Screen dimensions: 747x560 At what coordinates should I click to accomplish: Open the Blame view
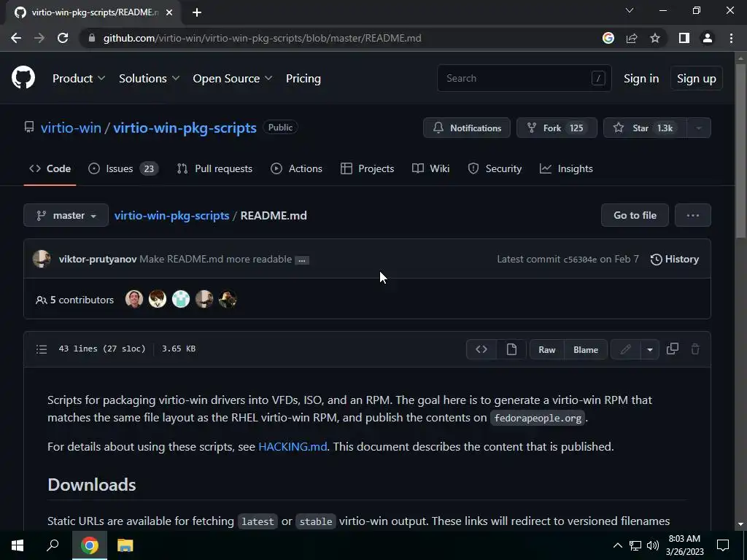point(586,349)
